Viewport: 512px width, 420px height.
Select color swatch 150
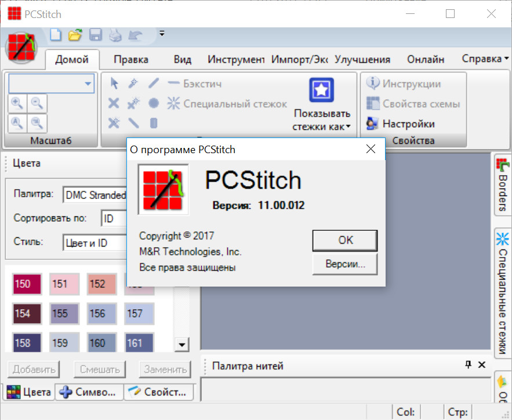click(27, 284)
